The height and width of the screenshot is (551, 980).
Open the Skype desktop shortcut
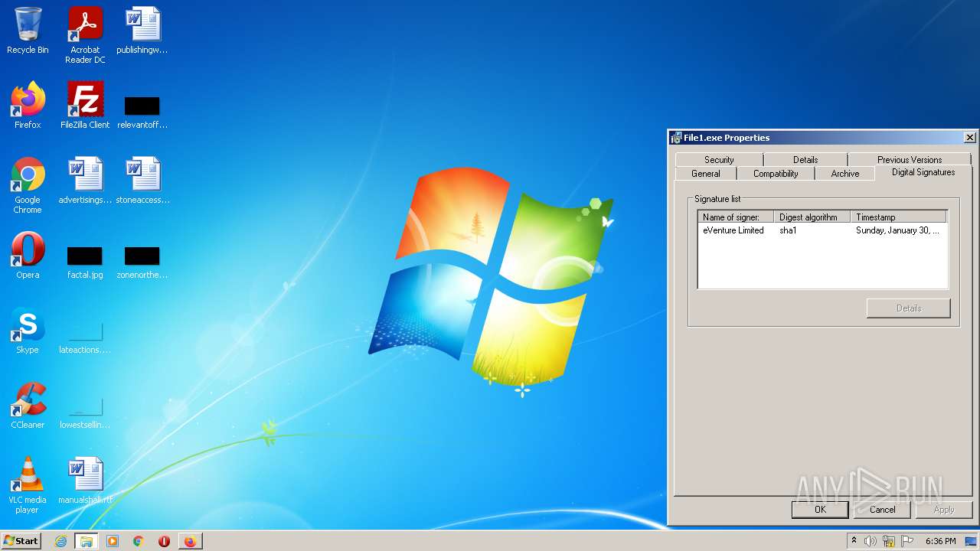click(28, 331)
